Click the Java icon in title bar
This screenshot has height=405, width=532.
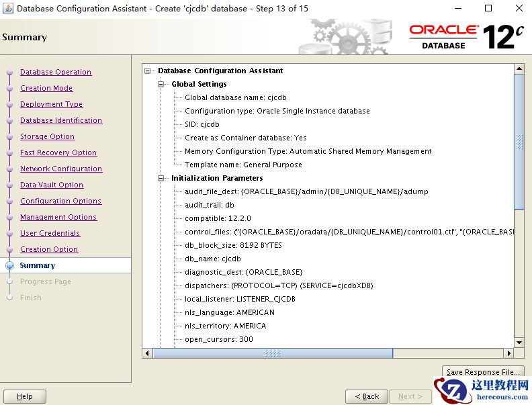(x=7, y=9)
